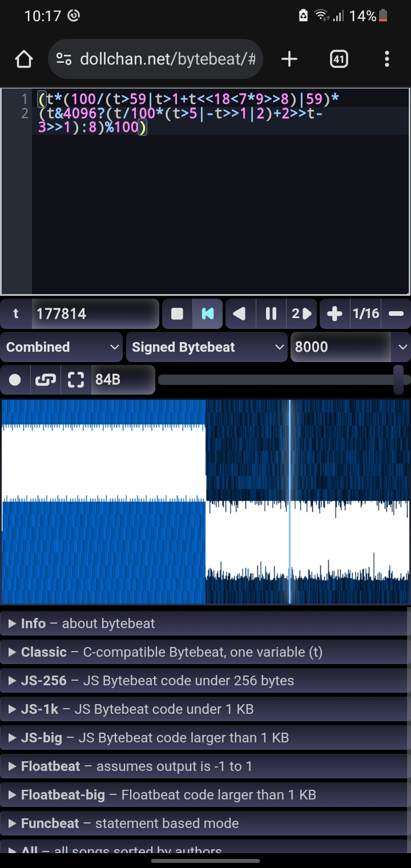Tap the dollchan.net address bar
411x868 pixels.
coord(155,59)
